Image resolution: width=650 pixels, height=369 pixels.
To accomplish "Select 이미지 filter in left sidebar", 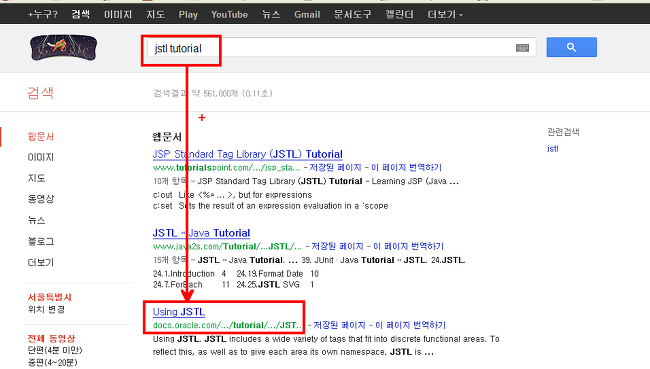I will point(41,157).
